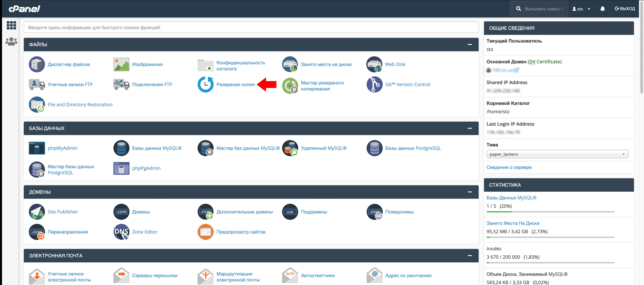Screen dimensions: 644x285
Task: Collapse the БАЗЫ ДАННЫХ section
Action: (x=470, y=128)
